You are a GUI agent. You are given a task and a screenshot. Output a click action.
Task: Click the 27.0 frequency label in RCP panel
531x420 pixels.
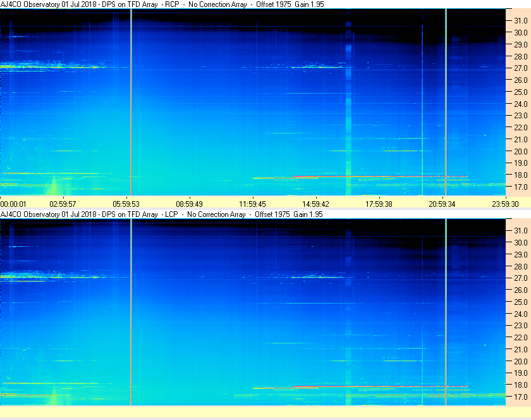click(x=521, y=68)
